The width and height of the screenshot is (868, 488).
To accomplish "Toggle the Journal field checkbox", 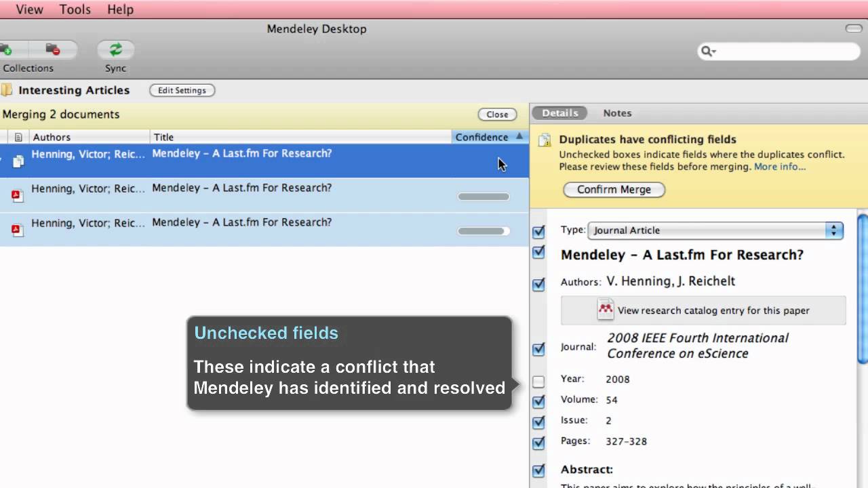I will (x=538, y=349).
